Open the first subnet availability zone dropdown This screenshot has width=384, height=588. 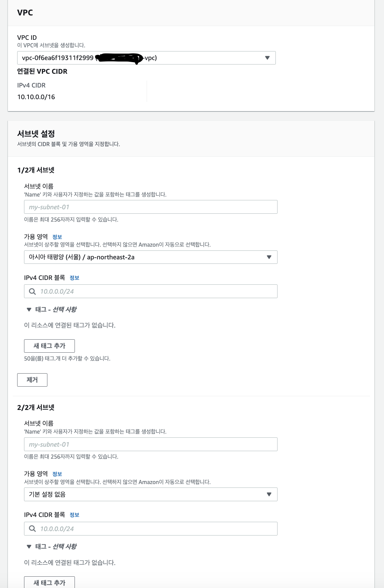pyautogui.click(x=150, y=257)
